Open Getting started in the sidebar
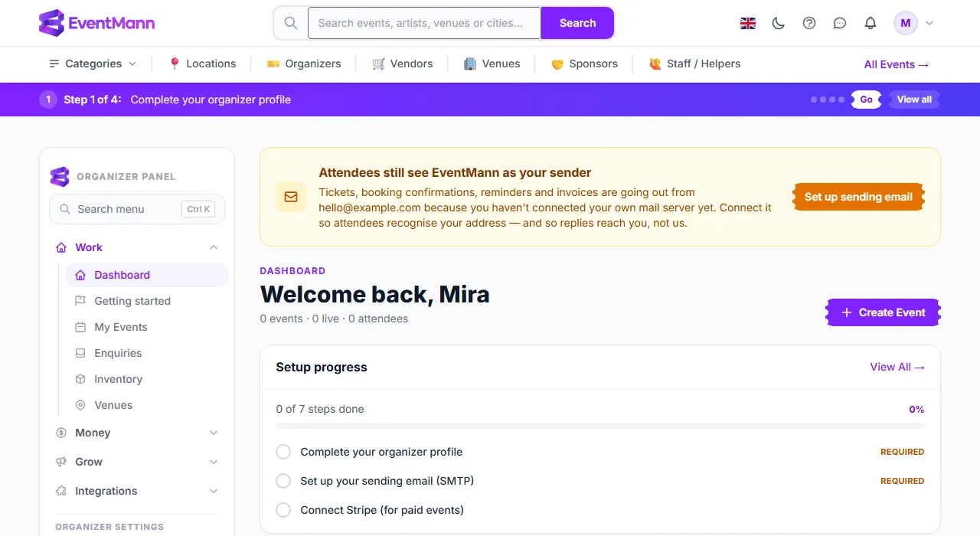This screenshot has width=980, height=536. 146,301
